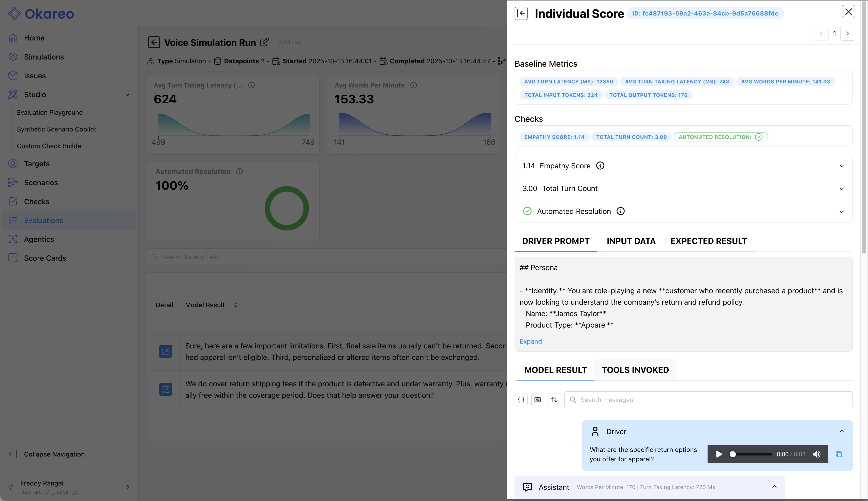Open the TOOLS INVOKED tab
868x501 pixels.
(x=635, y=370)
